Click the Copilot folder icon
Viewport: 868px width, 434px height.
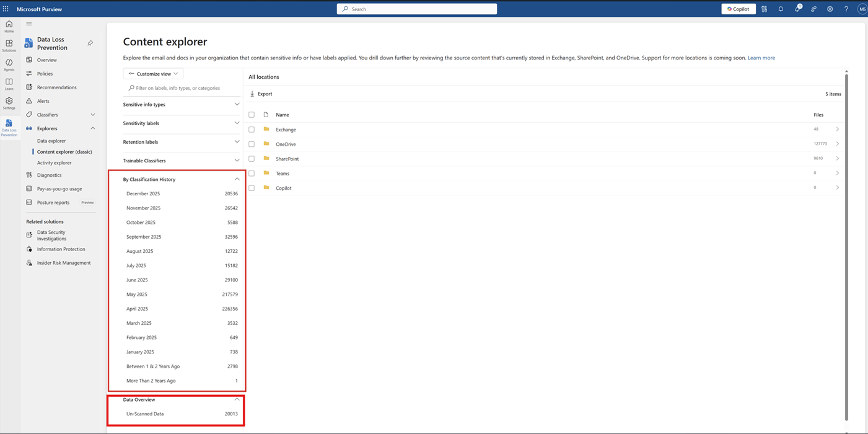(x=266, y=187)
